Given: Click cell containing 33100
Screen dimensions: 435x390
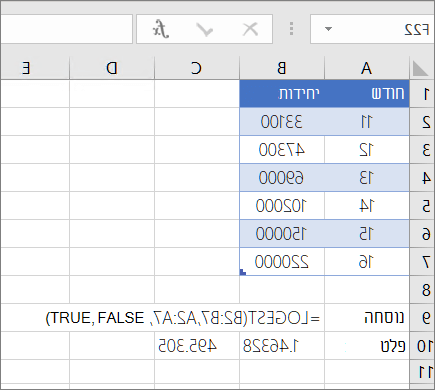Looking at the screenshot, I should (x=282, y=122).
